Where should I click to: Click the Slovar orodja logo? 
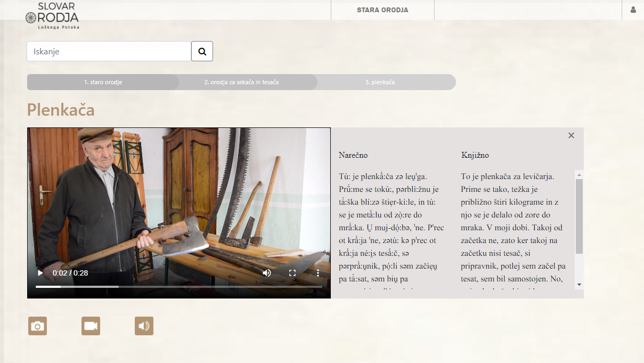(52, 15)
